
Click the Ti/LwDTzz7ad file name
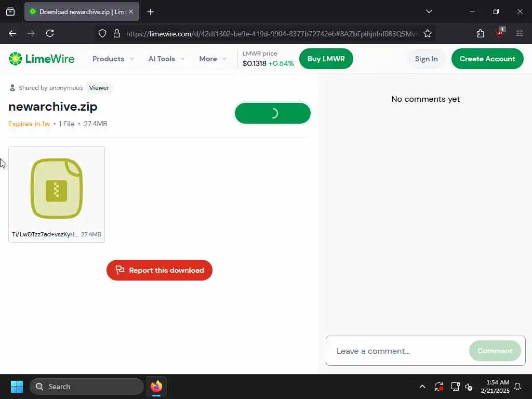[x=45, y=234]
